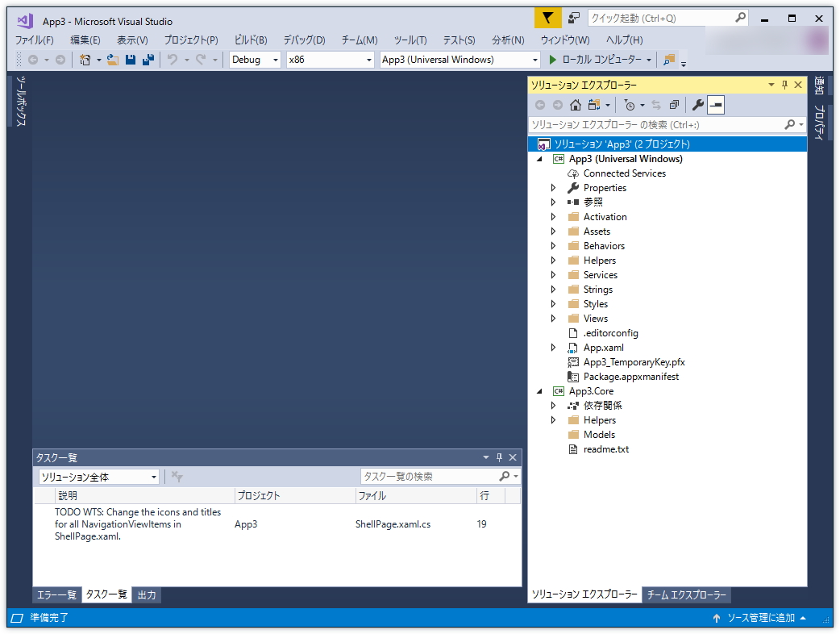The height and width of the screenshot is (634, 840).
Task: Select readme.txt in App3.Core
Action: coord(606,449)
